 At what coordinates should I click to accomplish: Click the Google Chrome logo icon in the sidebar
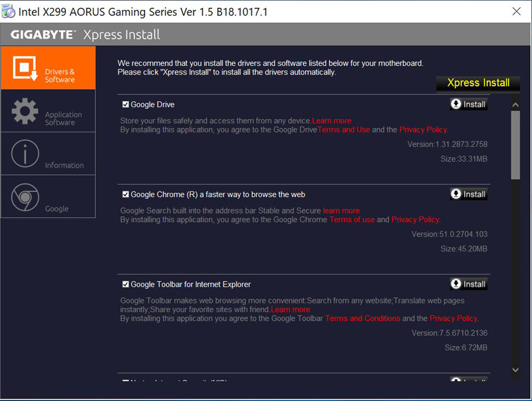(25, 197)
